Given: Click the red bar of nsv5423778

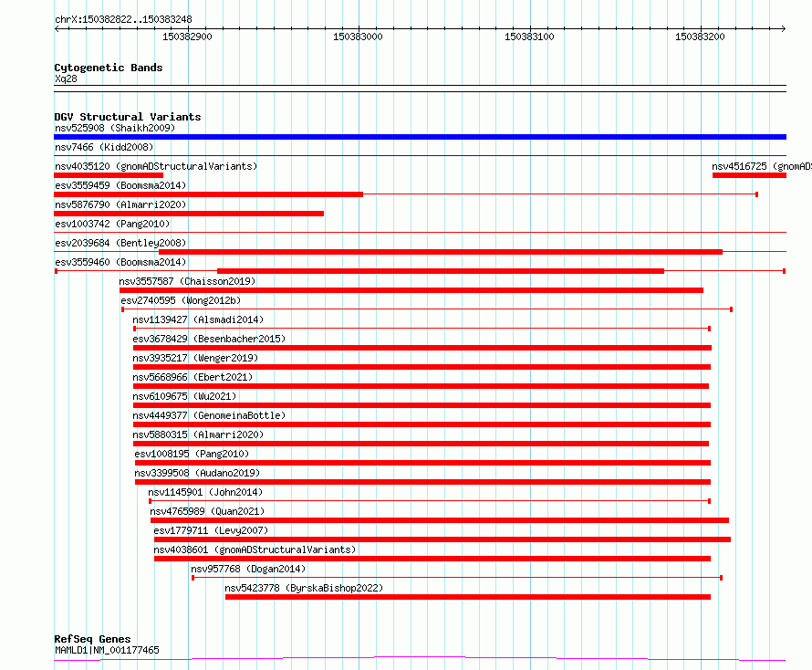Looking at the screenshot, I should [x=468, y=598].
